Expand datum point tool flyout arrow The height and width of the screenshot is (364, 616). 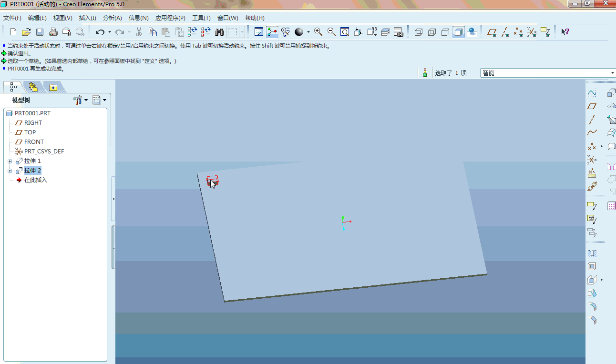tap(602, 146)
